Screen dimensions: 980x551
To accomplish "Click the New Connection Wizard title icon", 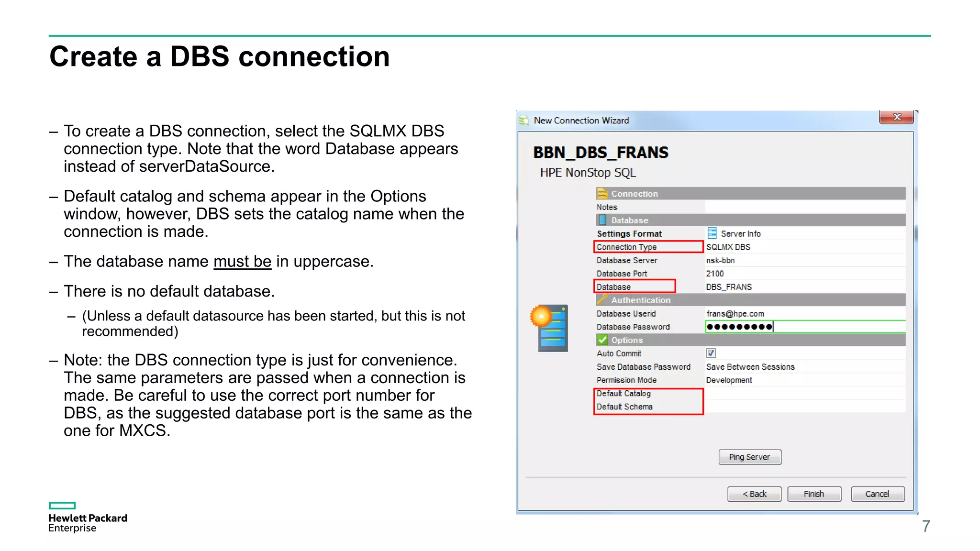I will click(x=524, y=121).
